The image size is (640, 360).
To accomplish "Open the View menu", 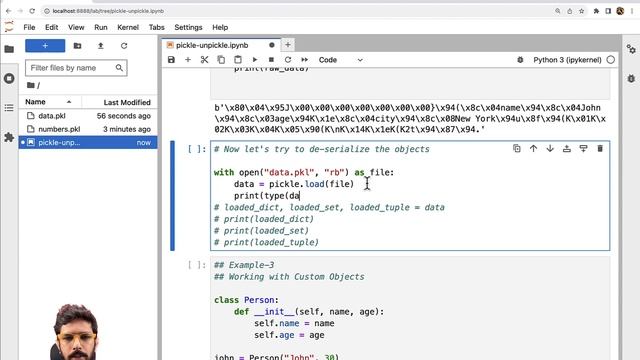I will click(76, 27).
